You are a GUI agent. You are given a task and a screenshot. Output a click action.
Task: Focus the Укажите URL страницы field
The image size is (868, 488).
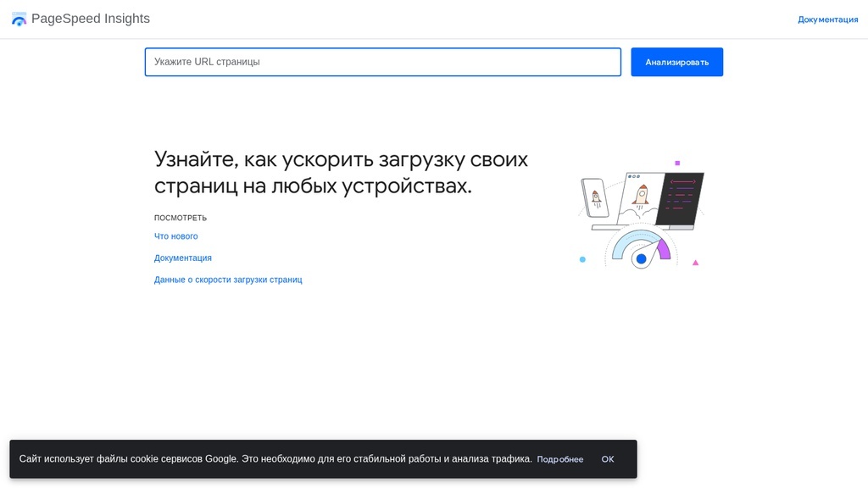click(x=382, y=62)
